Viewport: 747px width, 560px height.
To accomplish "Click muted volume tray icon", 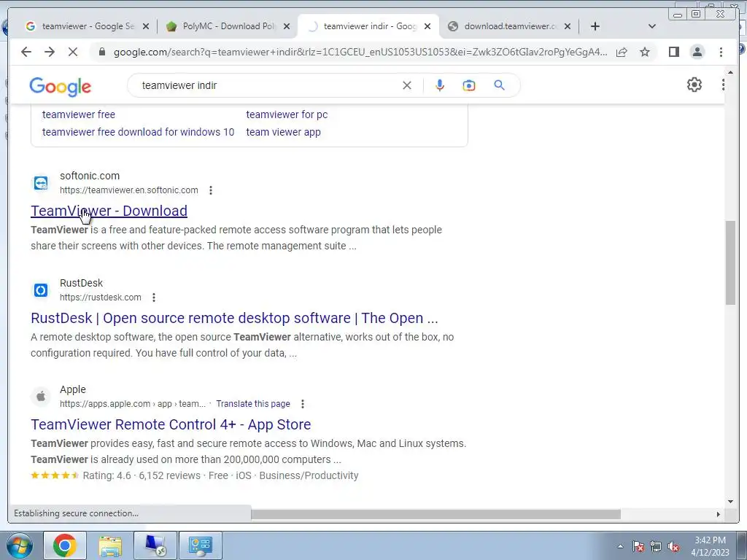I will tap(673, 547).
